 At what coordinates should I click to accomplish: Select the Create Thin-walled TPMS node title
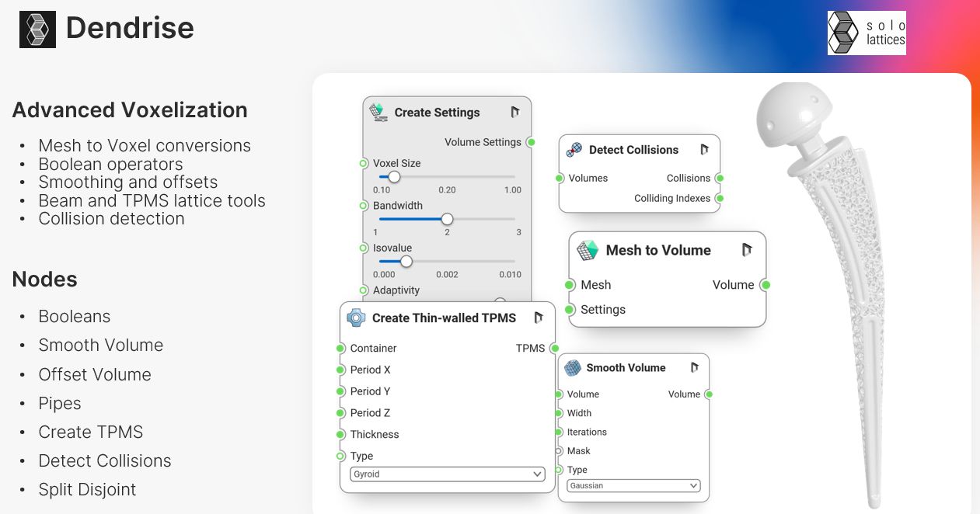[443, 318]
